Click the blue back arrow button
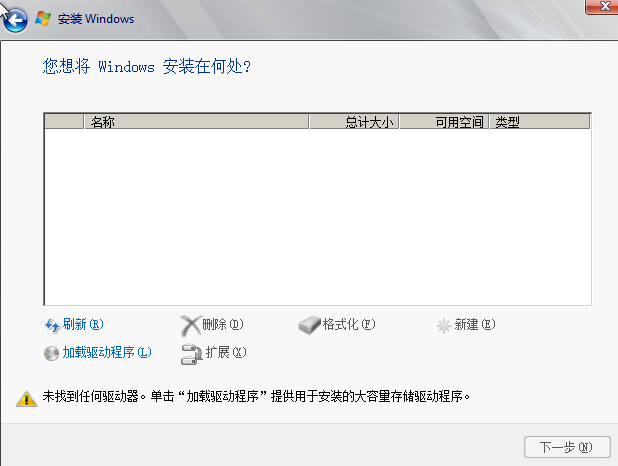The height and width of the screenshot is (466, 618). (x=14, y=19)
